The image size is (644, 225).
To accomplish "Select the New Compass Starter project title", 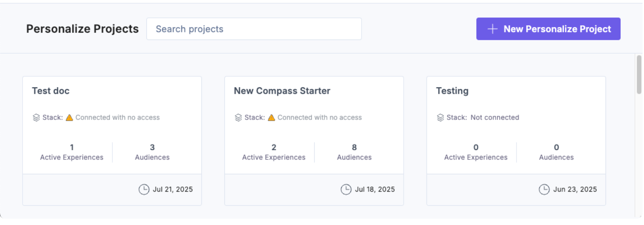I will [282, 91].
